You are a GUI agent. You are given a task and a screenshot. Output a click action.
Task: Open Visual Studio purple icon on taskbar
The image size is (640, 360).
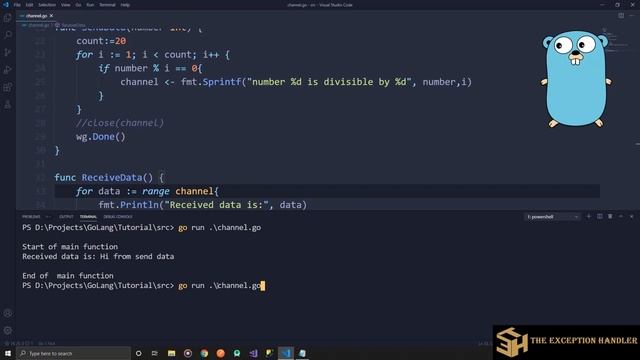(253, 353)
